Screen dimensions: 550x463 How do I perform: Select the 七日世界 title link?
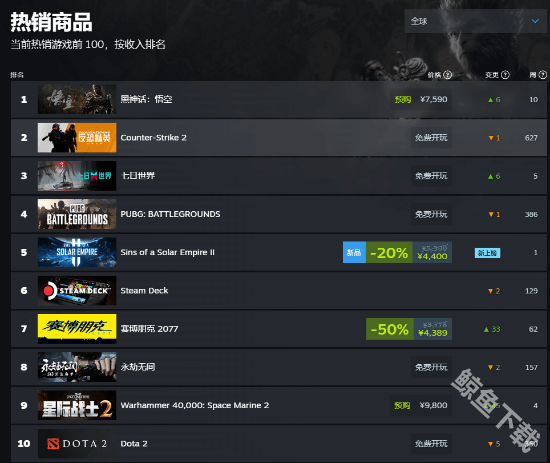[x=138, y=176]
